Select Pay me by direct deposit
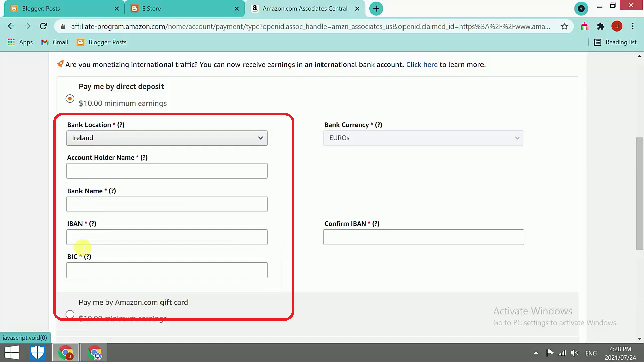The width and height of the screenshot is (644, 362). pos(70,98)
